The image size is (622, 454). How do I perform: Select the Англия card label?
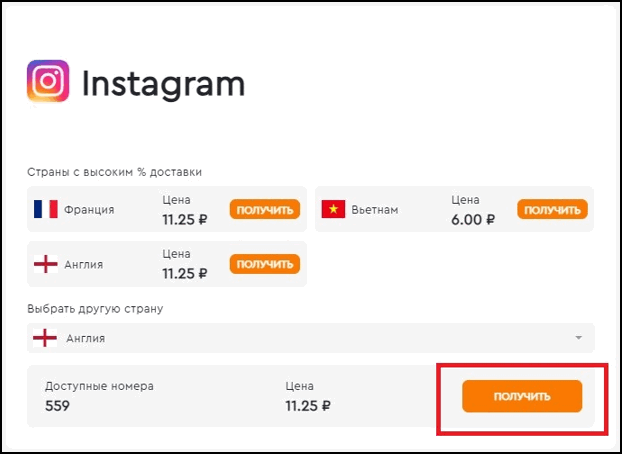coord(84,265)
